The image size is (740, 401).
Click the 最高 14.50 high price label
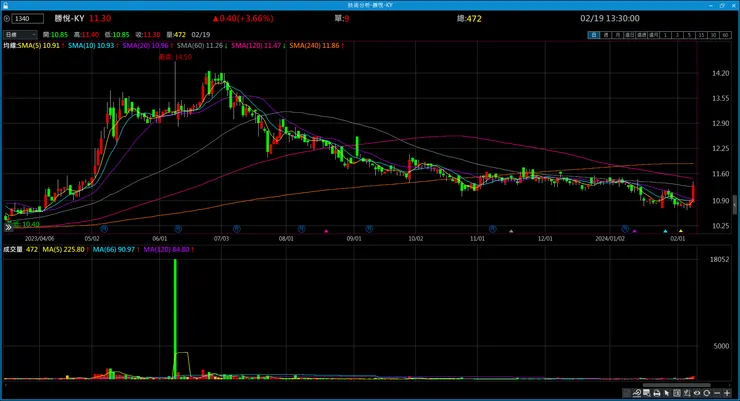tap(175, 57)
